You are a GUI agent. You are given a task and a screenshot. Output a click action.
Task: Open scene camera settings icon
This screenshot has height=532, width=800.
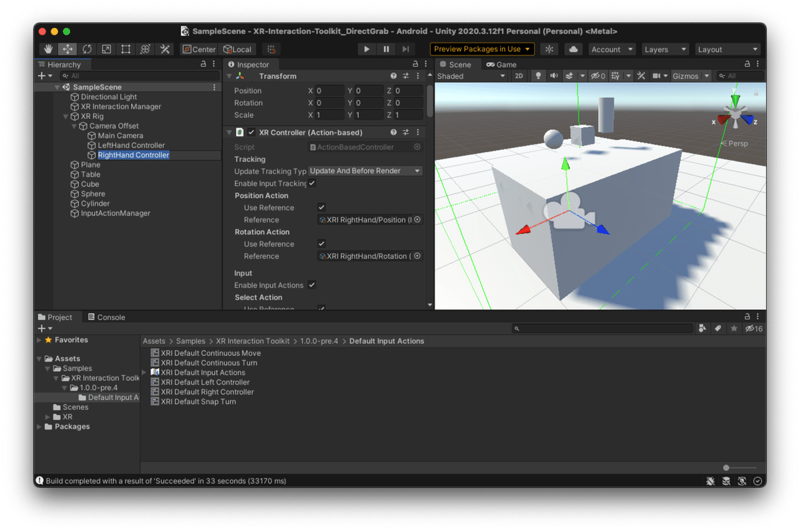tap(657, 76)
